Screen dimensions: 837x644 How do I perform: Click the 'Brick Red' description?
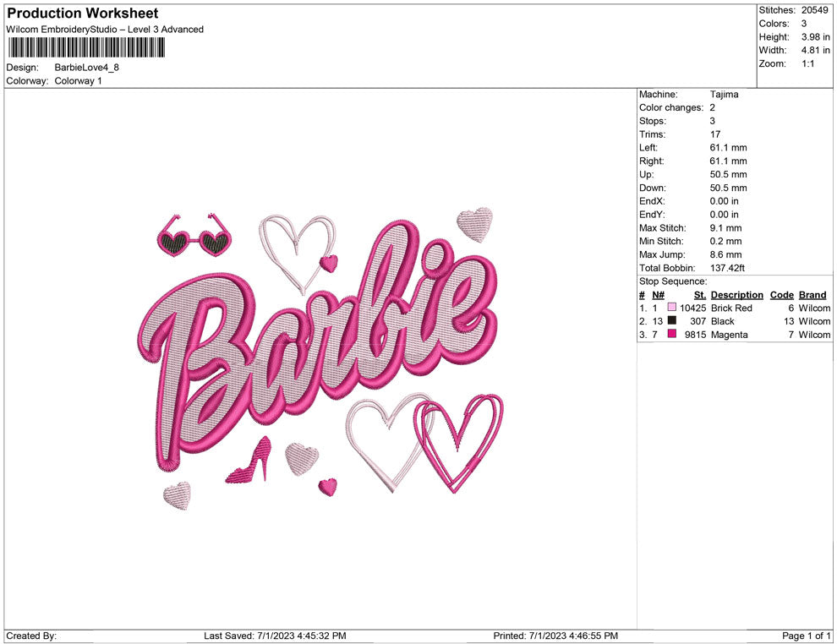[731, 308]
